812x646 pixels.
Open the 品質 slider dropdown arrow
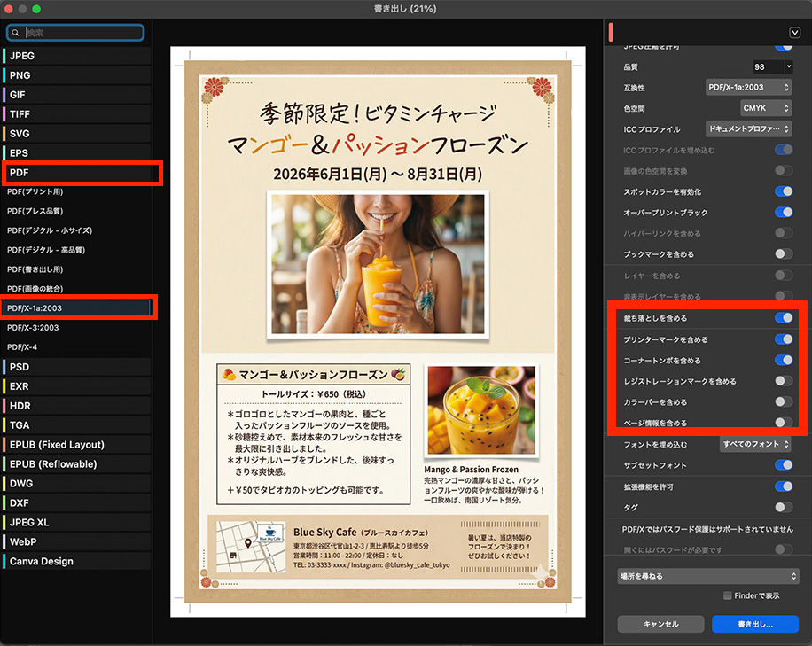coord(788,67)
